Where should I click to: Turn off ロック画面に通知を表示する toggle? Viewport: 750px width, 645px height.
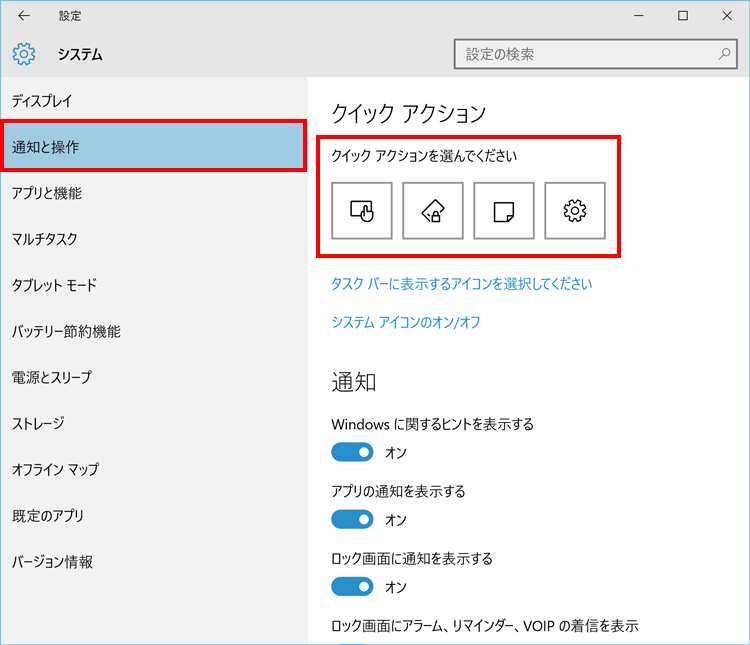pyautogui.click(x=352, y=587)
